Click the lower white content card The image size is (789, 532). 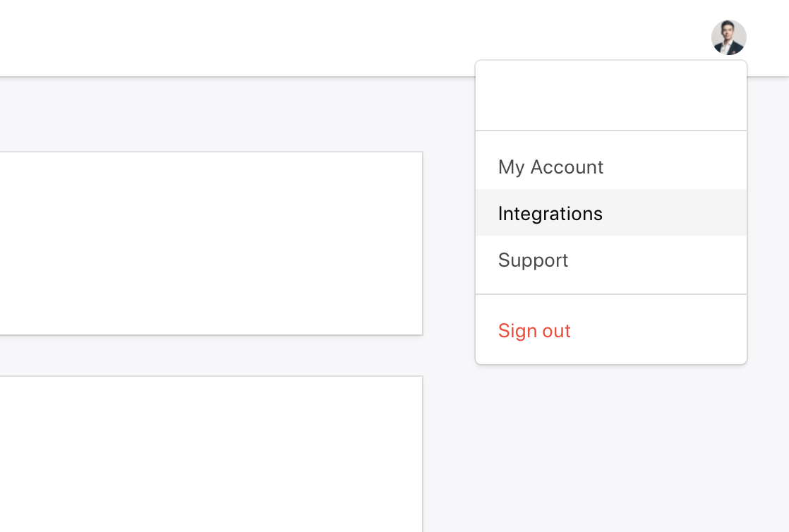click(x=211, y=454)
